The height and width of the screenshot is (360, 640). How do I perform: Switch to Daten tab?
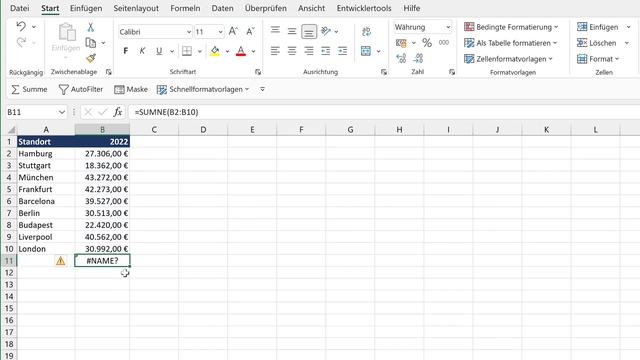click(x=222, y=8)
